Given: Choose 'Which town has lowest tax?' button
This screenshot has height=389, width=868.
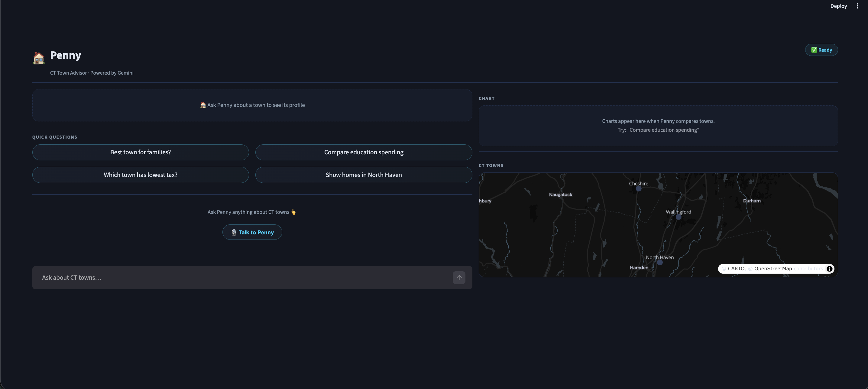Looking at the screenshot, I should tap(141, 175).
